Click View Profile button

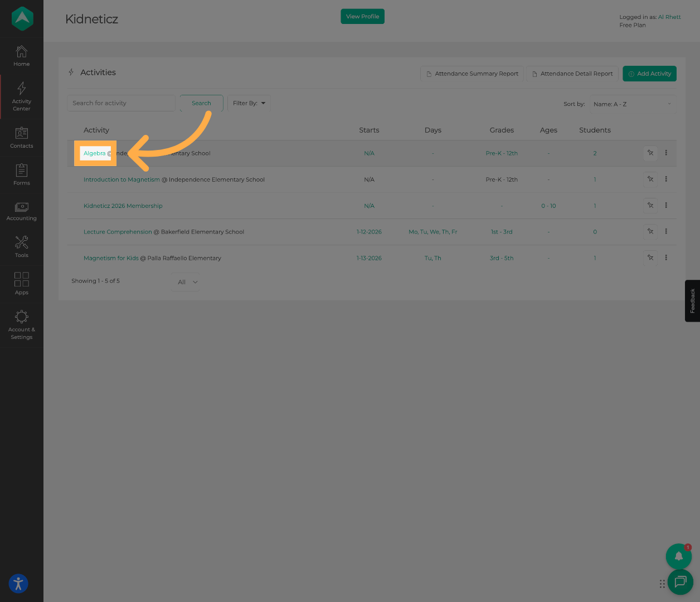[x=363, y=17]
